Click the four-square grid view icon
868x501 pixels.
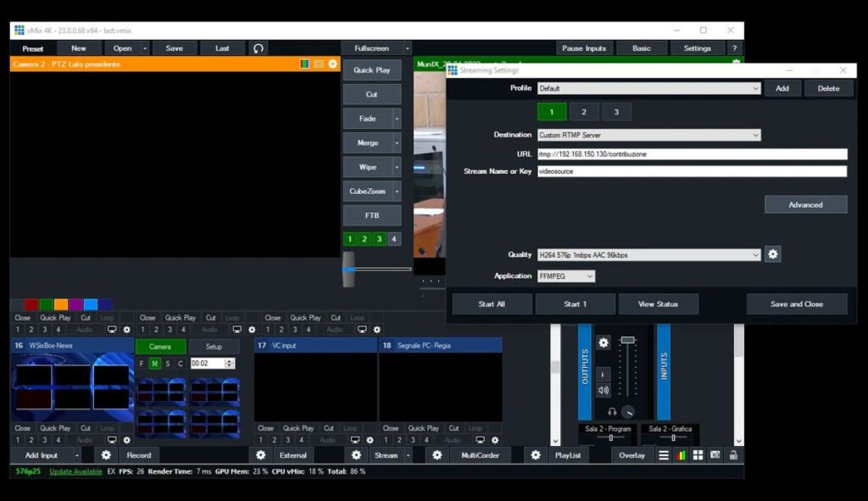(698, 455)
